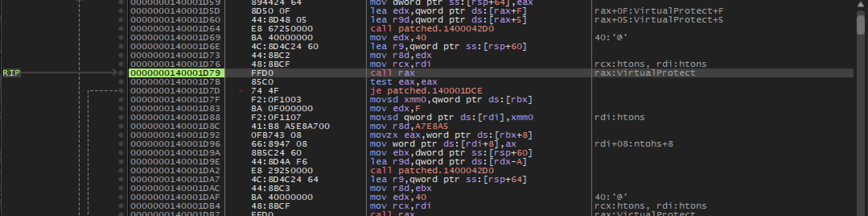This screenshot has width=868, height=216.
Task: Toggle breakpoint dot at address 0000000140001D5D
Action: click(x=121, y=11)
